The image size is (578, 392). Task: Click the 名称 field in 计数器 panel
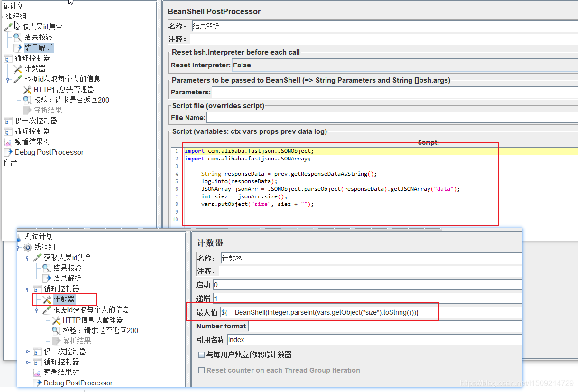click(x=372, y=258)
